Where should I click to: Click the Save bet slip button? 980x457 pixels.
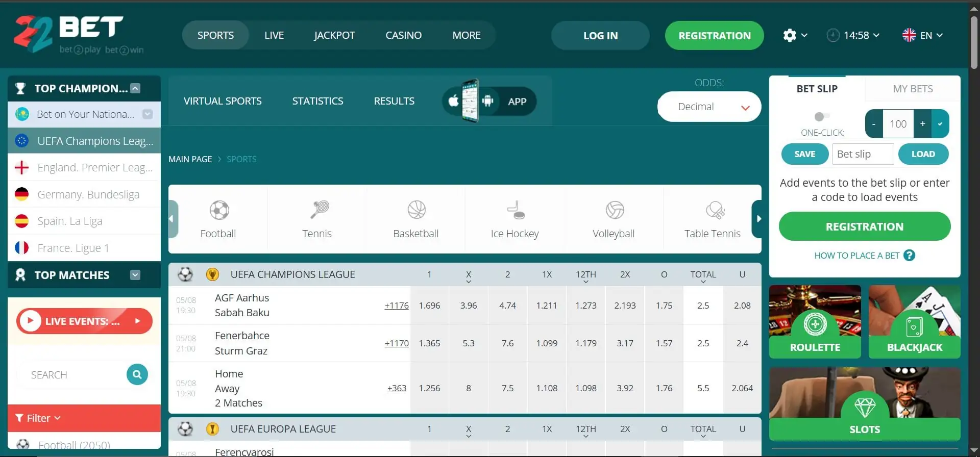pos(804,154)
